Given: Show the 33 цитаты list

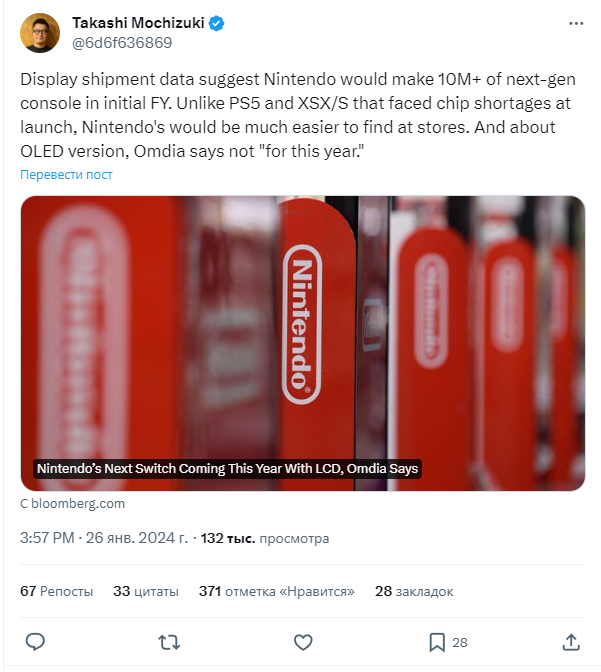Looking at the screenshot, I should pos(146,591).
